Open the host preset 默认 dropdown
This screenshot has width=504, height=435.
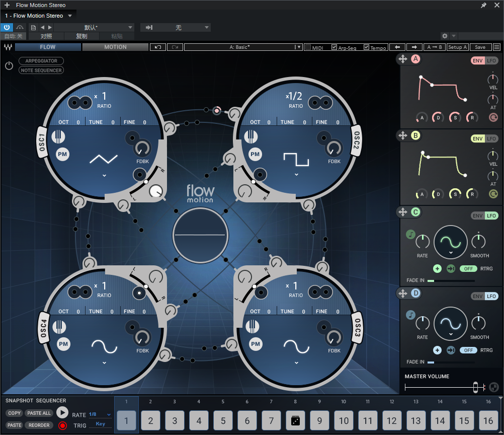click(x=93, y=27)
